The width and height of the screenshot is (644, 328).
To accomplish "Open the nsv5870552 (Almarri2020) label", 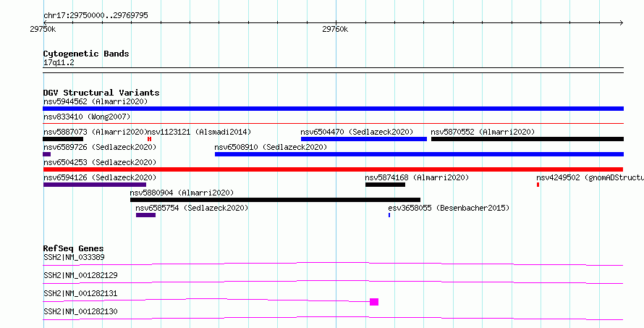I will click(x=483, y=132).
